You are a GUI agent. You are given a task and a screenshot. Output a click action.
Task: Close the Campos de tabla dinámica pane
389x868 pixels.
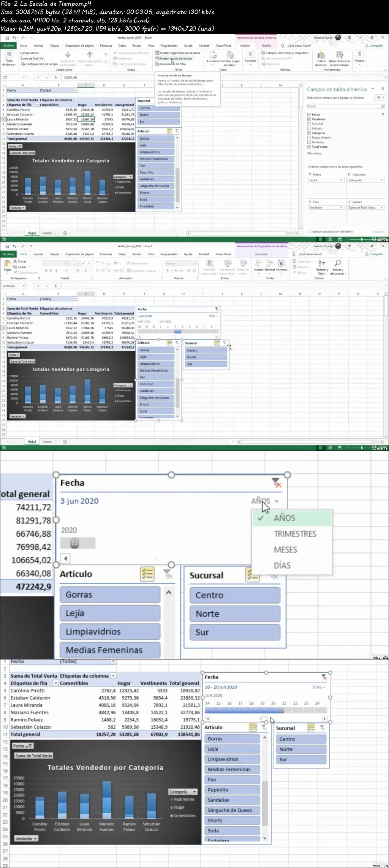pos(383,89)
